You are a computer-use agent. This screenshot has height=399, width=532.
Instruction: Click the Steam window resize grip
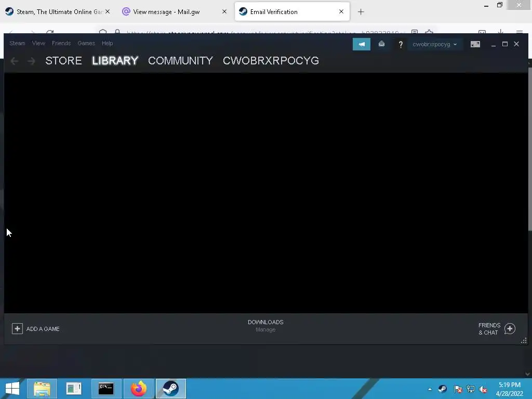(x=524, y=341)
